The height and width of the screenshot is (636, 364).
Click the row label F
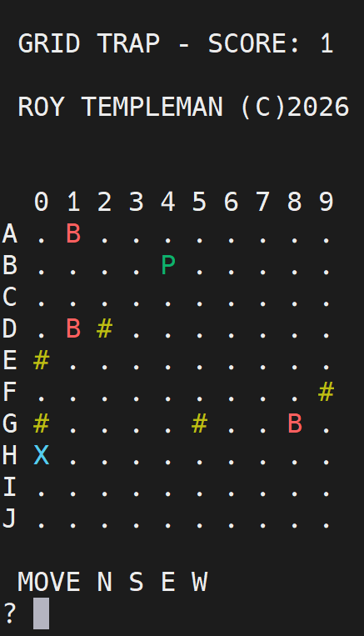10,392
